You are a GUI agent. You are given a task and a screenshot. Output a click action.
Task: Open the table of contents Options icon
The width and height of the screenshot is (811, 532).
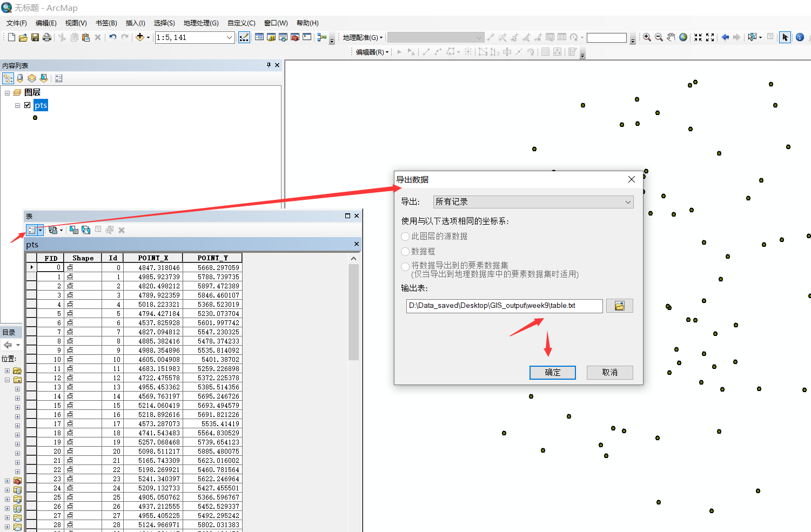tap(59, 78)
